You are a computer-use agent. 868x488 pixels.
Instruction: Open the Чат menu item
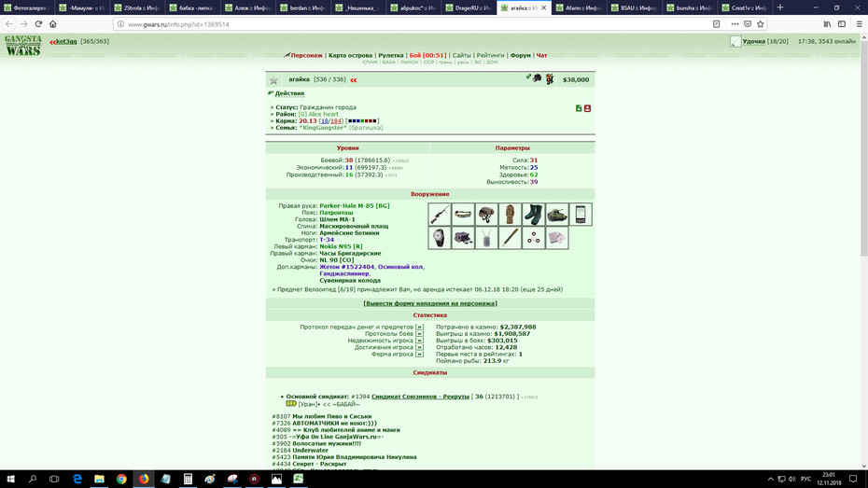point(541,55)
